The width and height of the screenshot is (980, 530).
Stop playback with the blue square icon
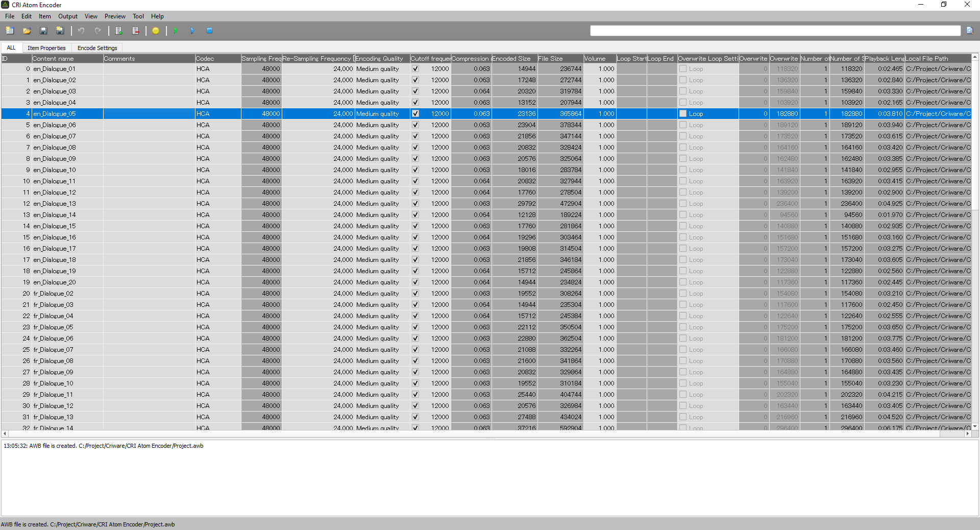pos(209,31)
